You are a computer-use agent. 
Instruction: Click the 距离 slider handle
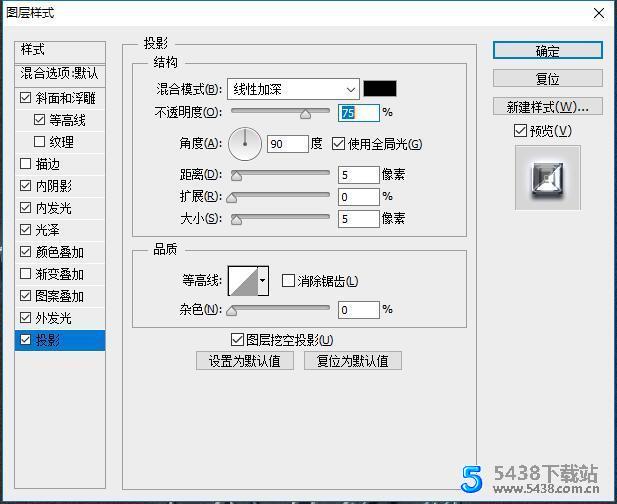(x=236, y=176)
